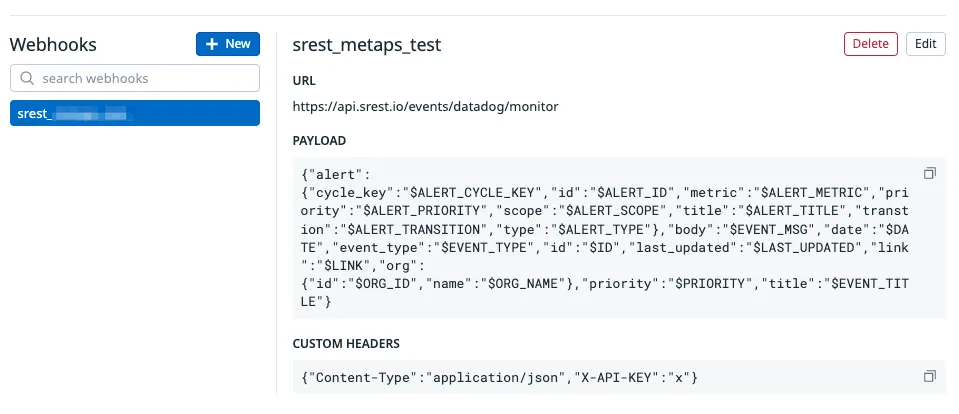This screenshot has width=959, height=414.
Task: Click the plus icon on New button
Action: coord(212,44)
